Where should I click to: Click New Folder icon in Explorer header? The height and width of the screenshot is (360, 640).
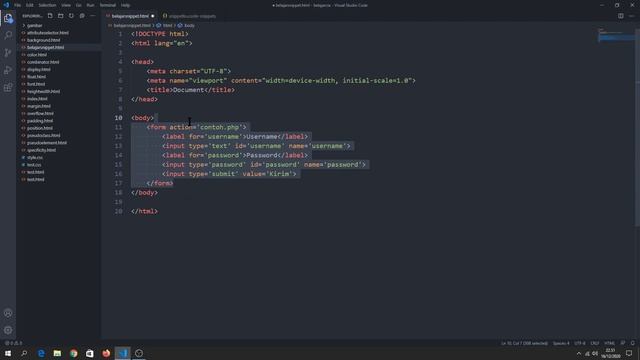coord(60,16)
